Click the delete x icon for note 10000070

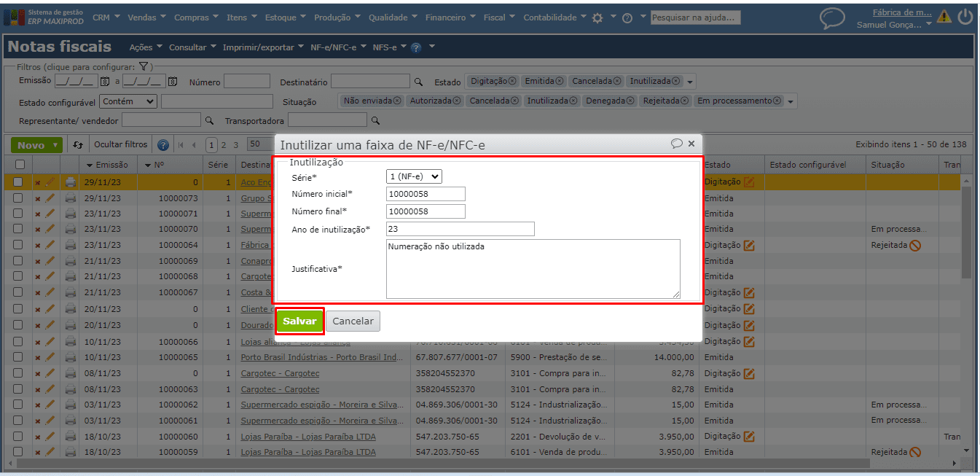38,230
